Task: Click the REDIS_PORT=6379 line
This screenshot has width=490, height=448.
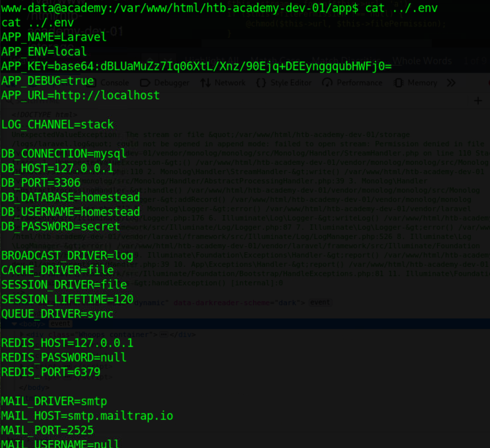Action: (51, 372)
